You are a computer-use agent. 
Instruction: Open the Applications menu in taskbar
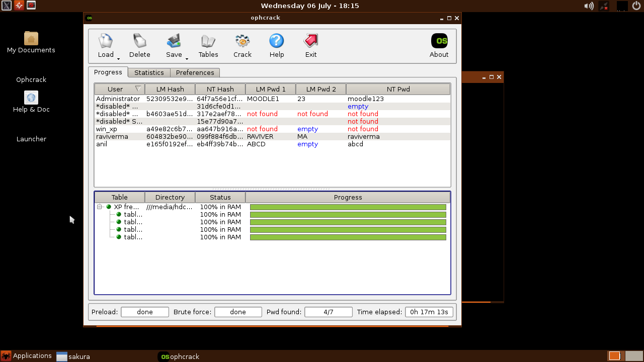coord(27,356)
